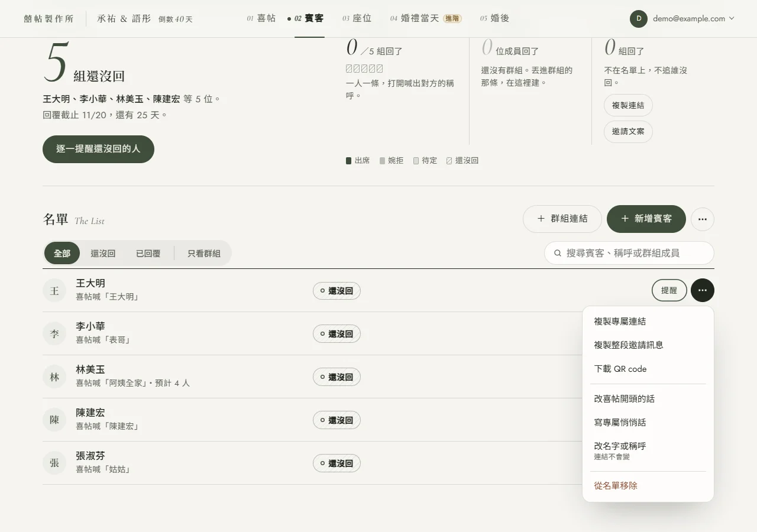757x532 pixels.
Task: Open the 04 婚禮當天 step
Action: click(426, 18)
